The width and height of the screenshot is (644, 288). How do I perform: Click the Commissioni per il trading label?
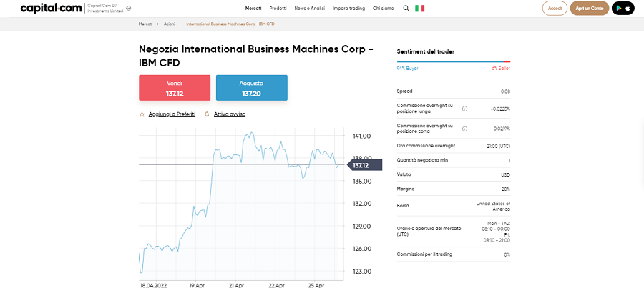(x=424, y=254)
